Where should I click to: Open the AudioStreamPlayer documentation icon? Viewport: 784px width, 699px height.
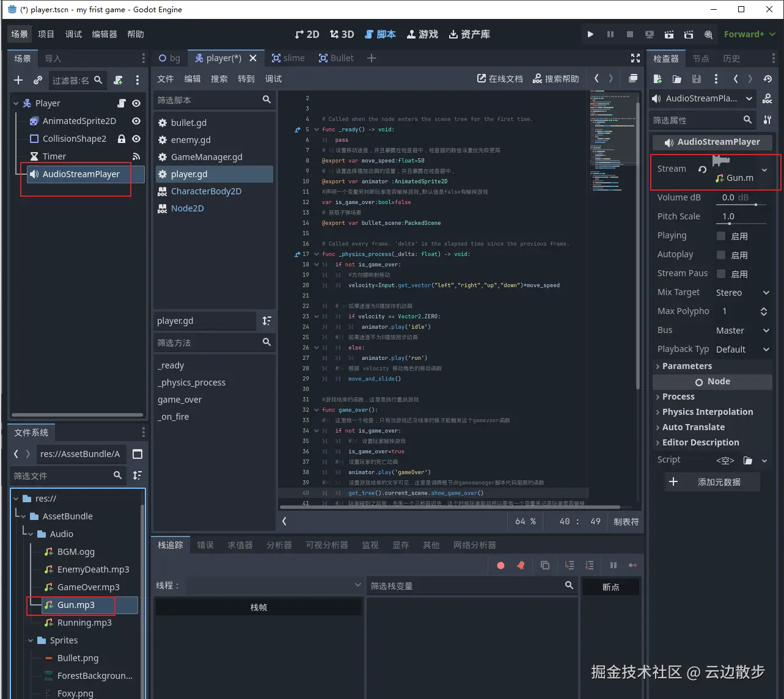[x=768, y=98]
